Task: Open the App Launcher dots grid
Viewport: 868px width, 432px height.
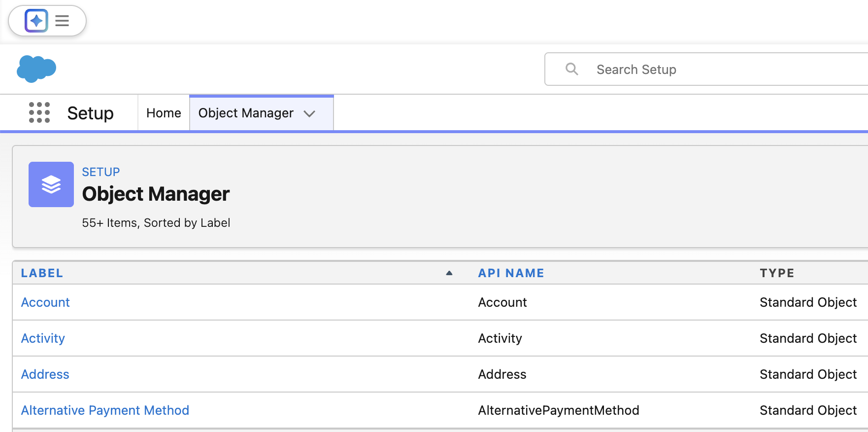Action: point(39,112)
